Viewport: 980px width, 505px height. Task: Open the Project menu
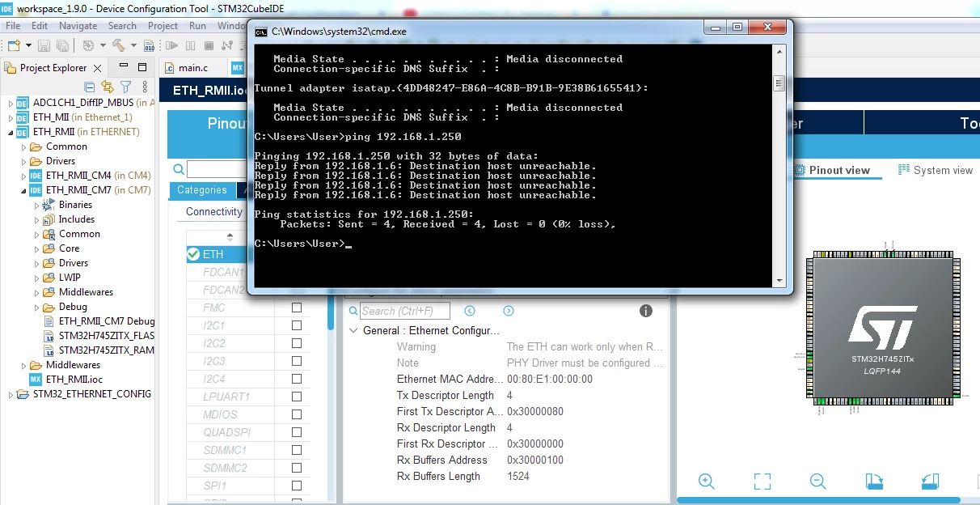[163, 26]
